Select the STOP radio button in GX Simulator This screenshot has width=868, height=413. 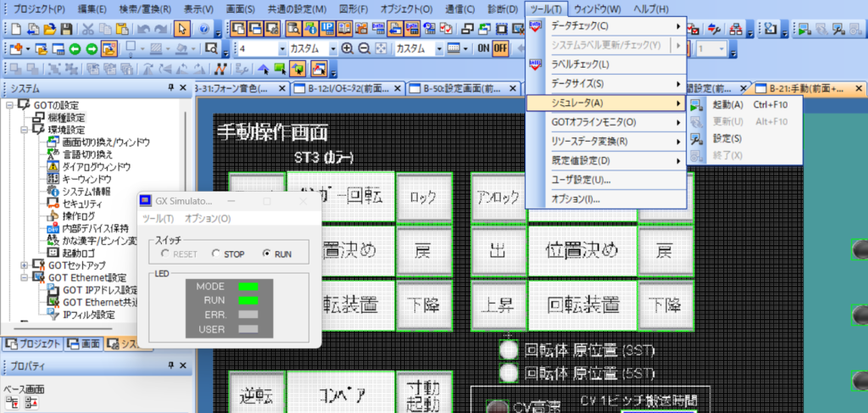point(215,254)
